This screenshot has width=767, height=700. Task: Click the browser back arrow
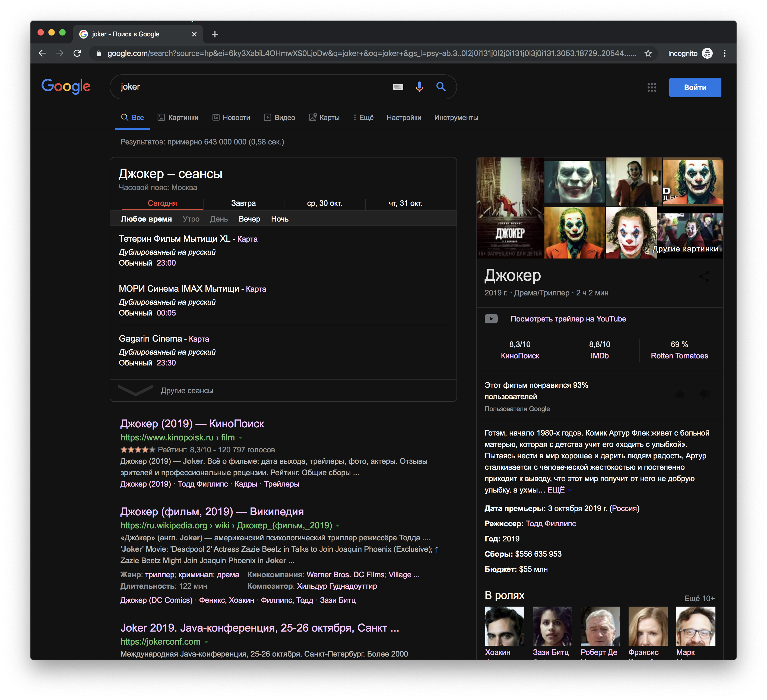(42, 53)
